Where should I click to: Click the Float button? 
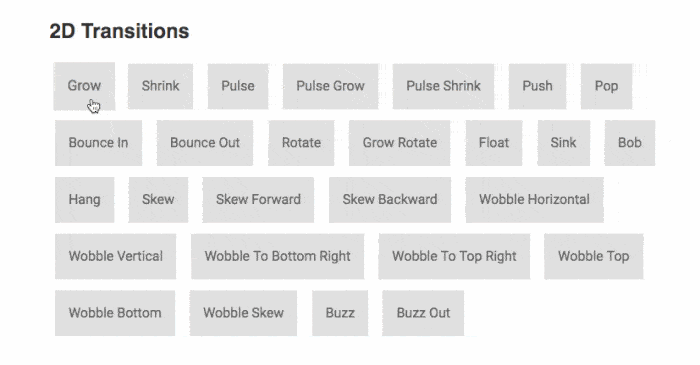tap(494, 143)
